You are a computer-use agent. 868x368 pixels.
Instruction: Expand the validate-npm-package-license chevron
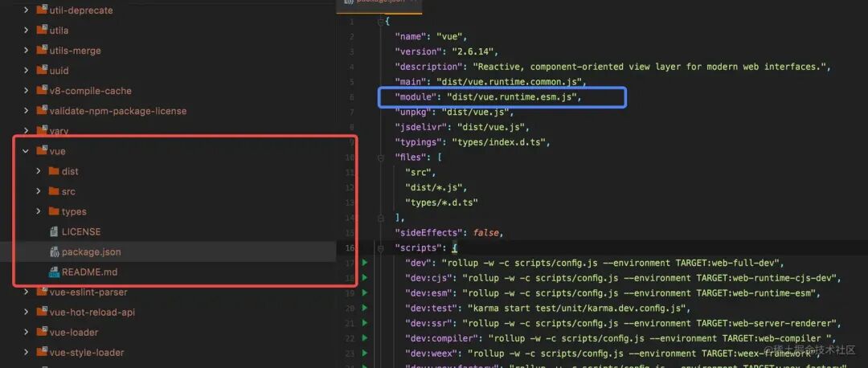[x=26, y=111]
